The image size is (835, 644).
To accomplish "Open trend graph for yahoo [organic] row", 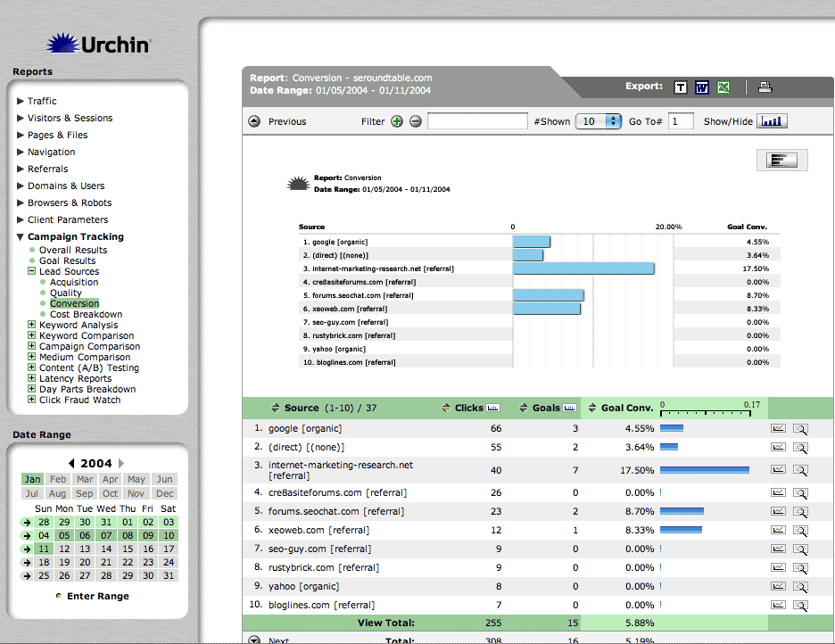I will 778,586.
